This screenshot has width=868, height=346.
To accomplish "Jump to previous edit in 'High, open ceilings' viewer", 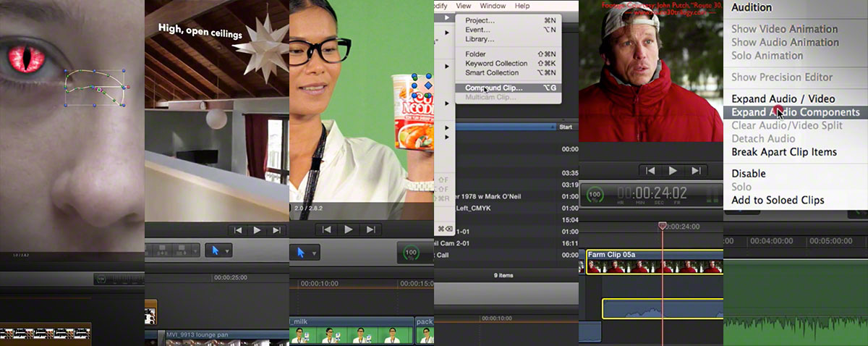I will pos(237,230).
